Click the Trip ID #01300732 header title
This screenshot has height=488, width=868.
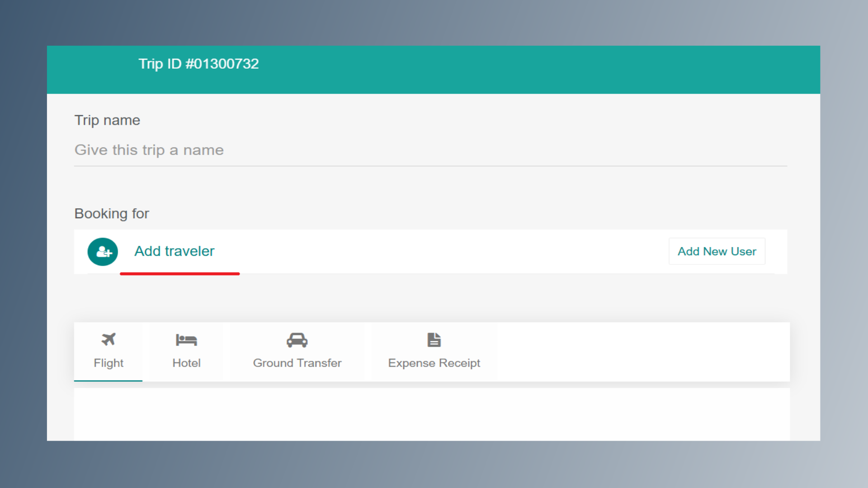[198, 64]
